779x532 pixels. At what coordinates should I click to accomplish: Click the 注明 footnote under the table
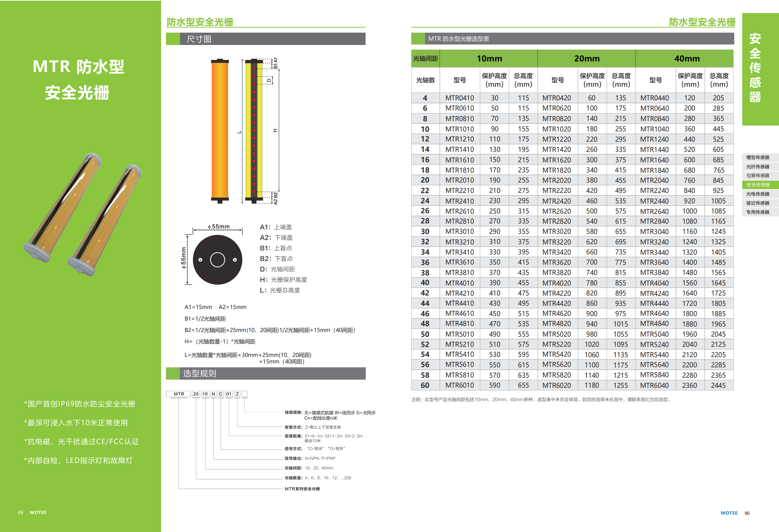(x=542, y=399)
